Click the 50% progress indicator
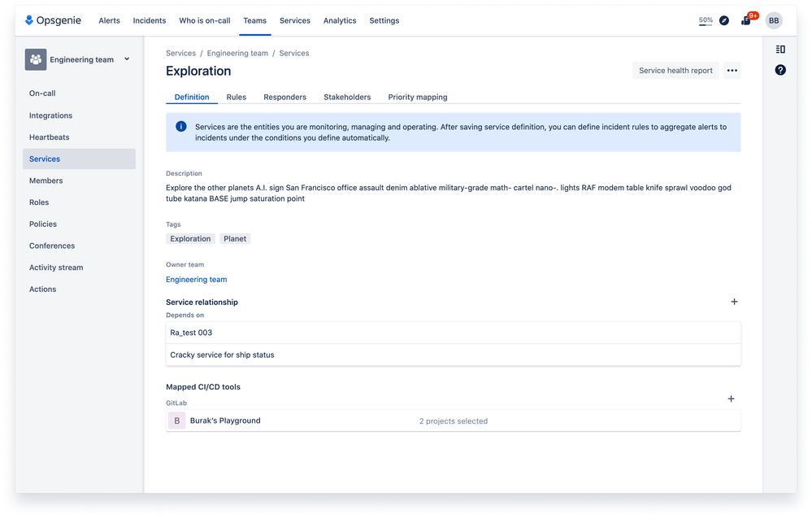Image resolution: width=812 pixels, height=518 pixels. [706, 20]
